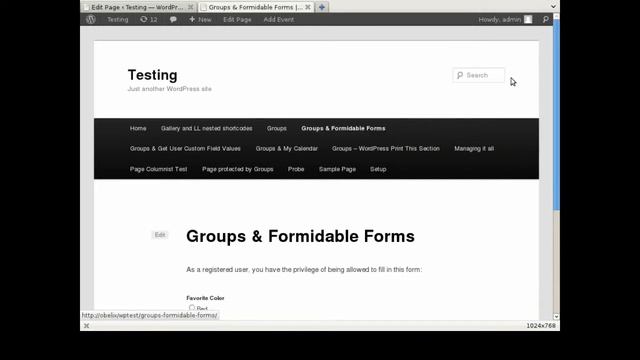The height and width of the screenshot is (360, 640).
Task: Open Gallery and LL nested shortcodes page
Action: point(207,128)
